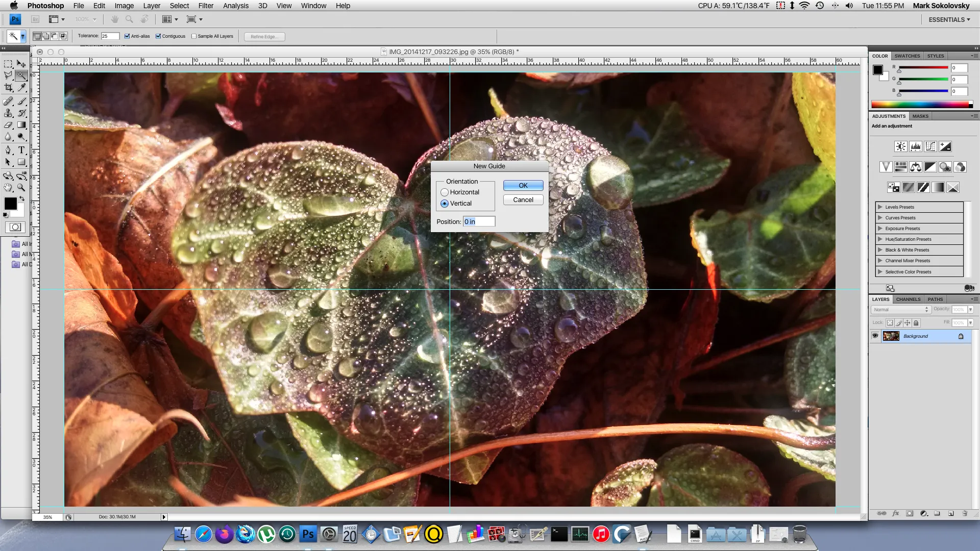Add a Hue/Saturation adjustment
Screen dimensions: 980x551
pos(901,167)
